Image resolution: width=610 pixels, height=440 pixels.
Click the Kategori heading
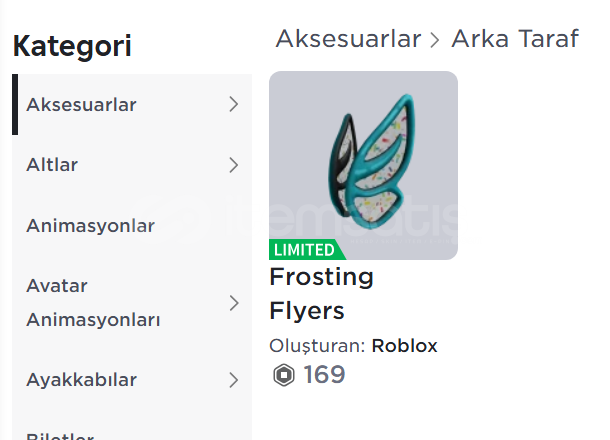[72, 47]
